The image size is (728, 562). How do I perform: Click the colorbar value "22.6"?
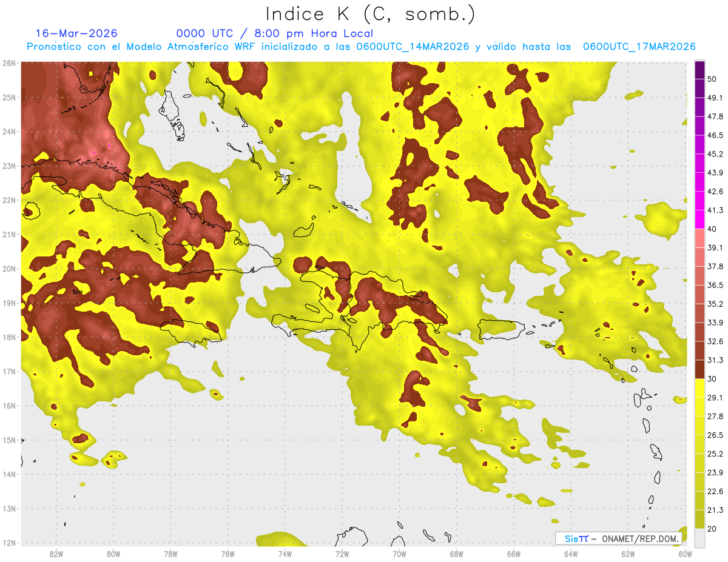[715, 491]
